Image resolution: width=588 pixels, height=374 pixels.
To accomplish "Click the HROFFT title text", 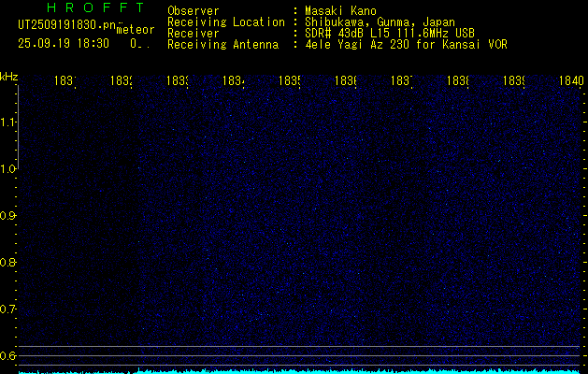I will [x=96, y=7].
